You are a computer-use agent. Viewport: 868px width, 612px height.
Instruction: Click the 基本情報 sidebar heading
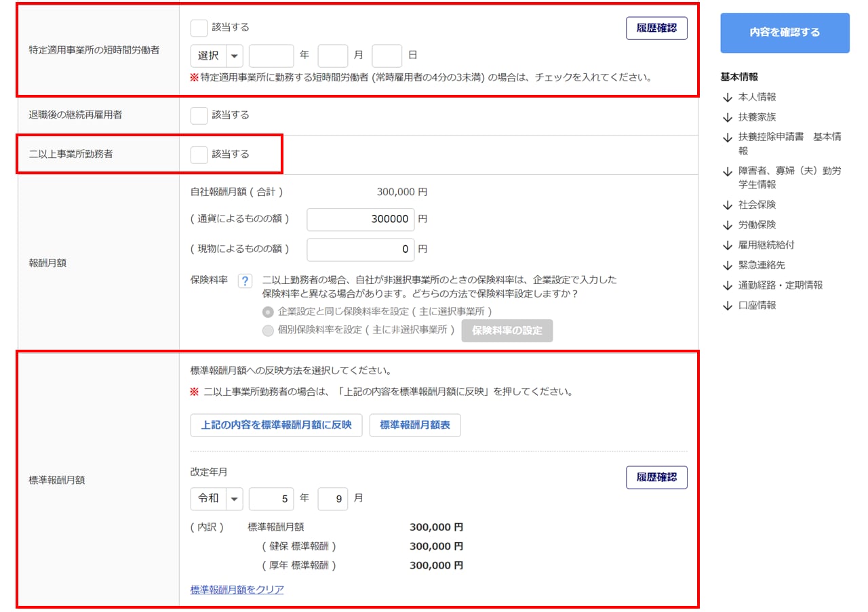739,77
